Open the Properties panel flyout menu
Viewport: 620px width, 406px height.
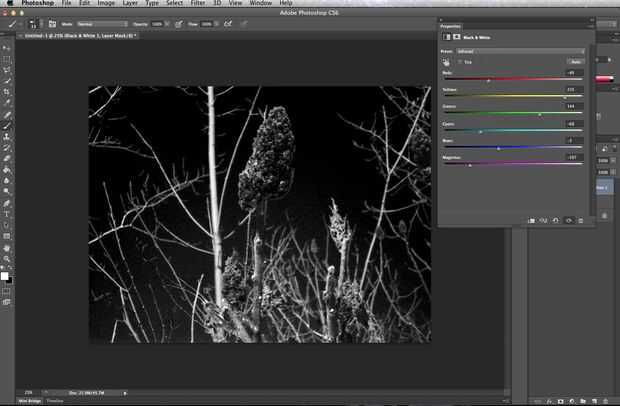(x=591, y=26)
